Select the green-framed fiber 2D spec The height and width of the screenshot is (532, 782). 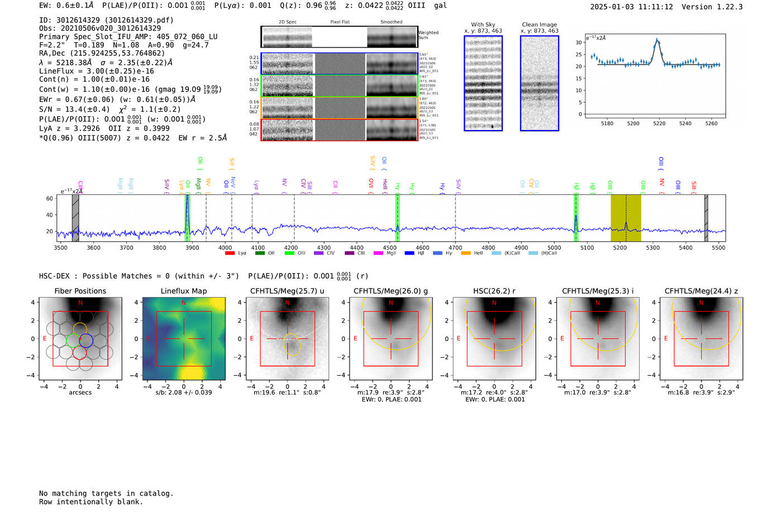[x=287, y=85]
